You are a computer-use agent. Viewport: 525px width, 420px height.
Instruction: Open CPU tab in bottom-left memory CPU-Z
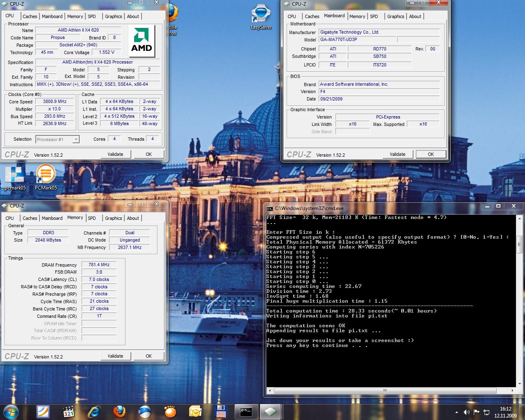(x=10, y=218)
